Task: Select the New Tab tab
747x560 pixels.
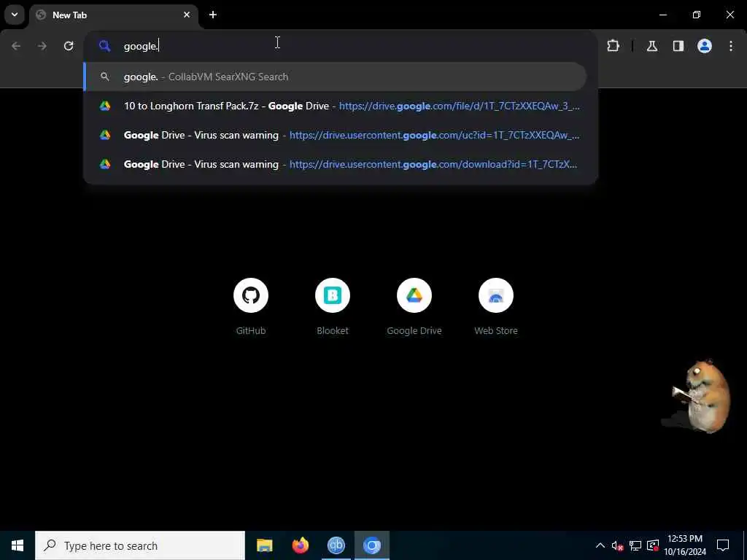Action: pyautogui.click(x=113, y=15)
